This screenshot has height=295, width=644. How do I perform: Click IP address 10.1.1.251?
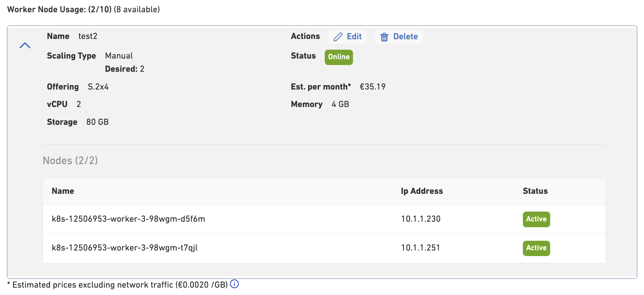420,248
